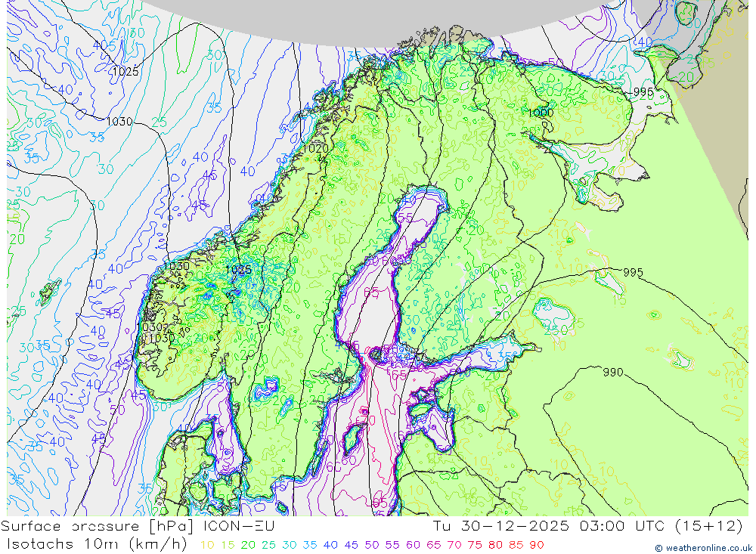Click the 1000 isobar pressure label
This screenshot has height=554, width=756.
tap(541, 113)
